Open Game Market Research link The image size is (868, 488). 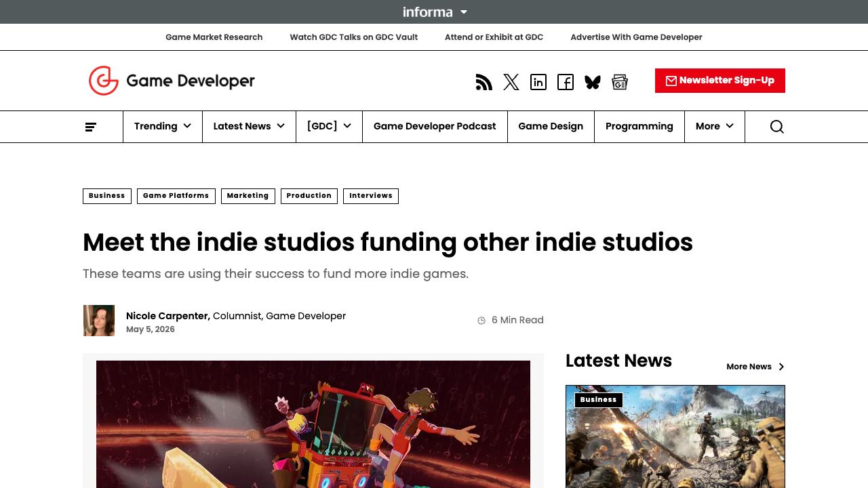click(214, 37)
